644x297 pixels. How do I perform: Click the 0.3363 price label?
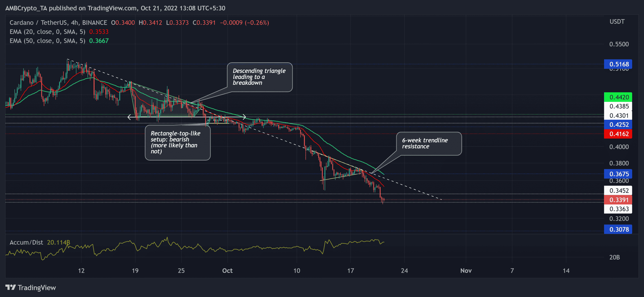click(x=618, y=209)
